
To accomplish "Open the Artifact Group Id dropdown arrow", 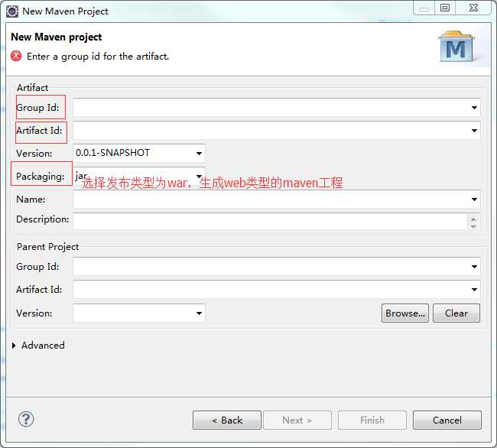I will coord(474,108).
